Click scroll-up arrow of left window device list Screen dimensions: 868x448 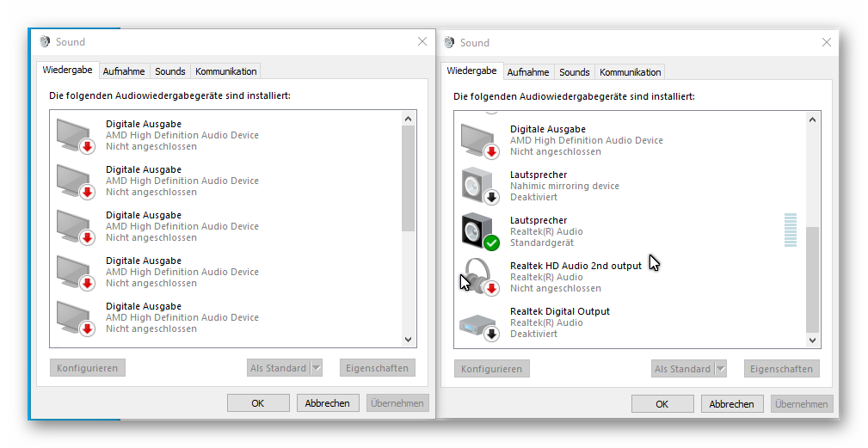(408, 119)
